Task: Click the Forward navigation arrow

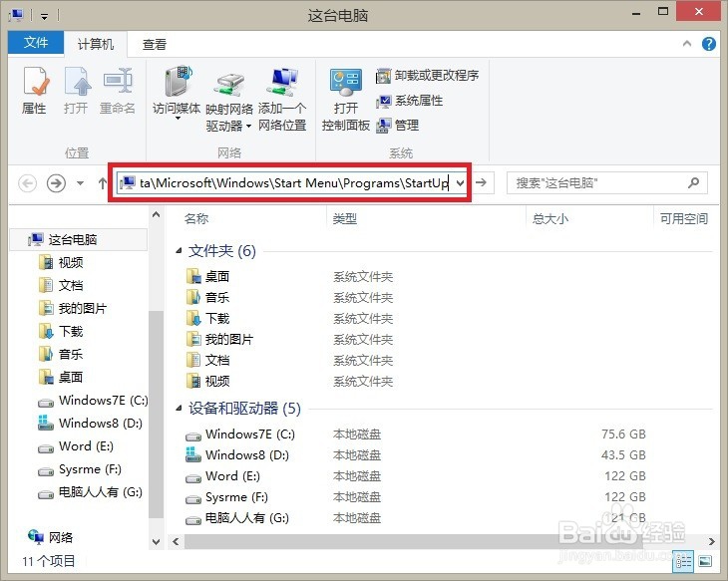Action: tap(56, 183)
